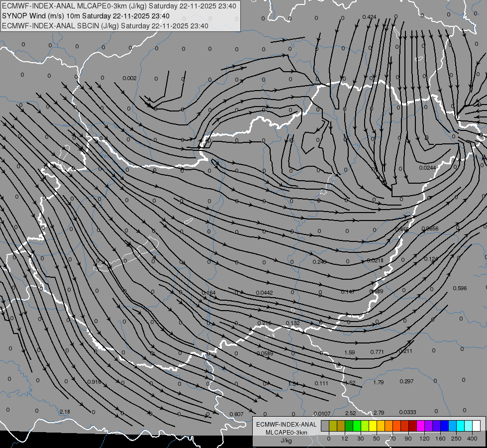
Task: Click the legend tick value 120
Action: [424, 439]
